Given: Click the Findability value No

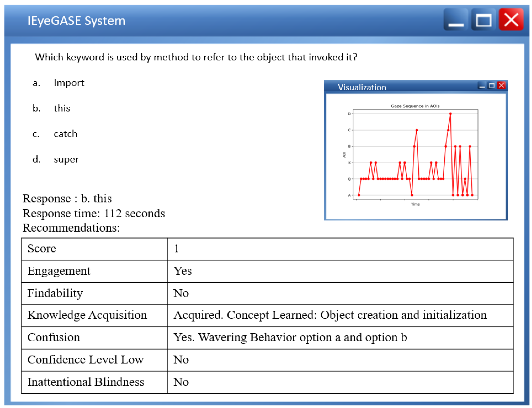Looking at the screenshot, I should tap(181, 293).
